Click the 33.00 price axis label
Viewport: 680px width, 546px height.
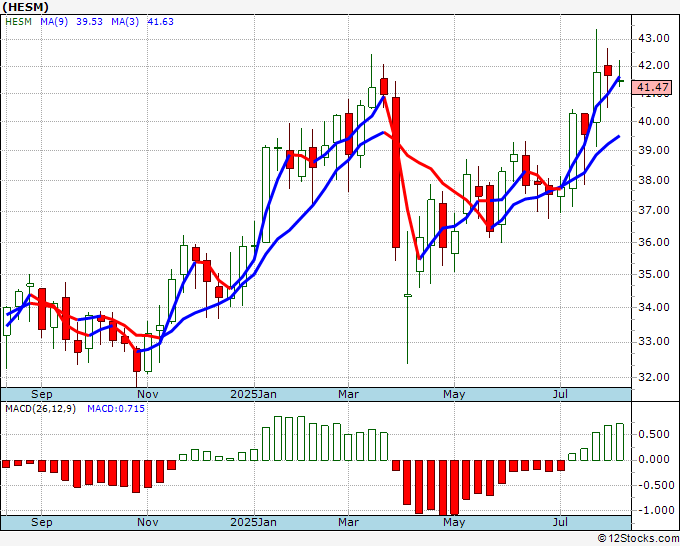point(654,341)
